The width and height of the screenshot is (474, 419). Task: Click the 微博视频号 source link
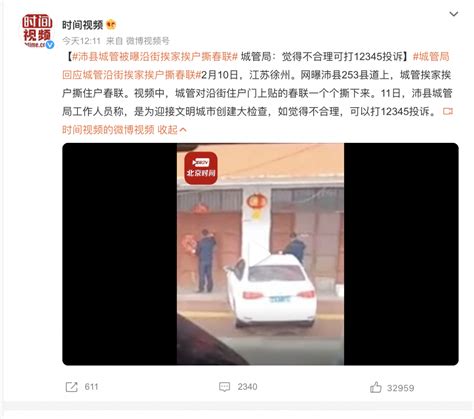point(148,41)
